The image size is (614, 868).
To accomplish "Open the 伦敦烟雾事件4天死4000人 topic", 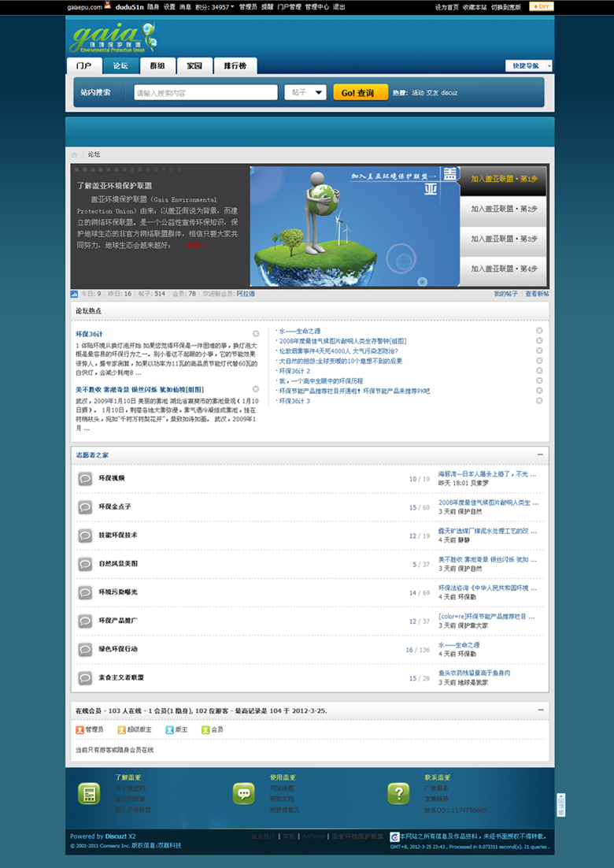I will tap(338, 351).
